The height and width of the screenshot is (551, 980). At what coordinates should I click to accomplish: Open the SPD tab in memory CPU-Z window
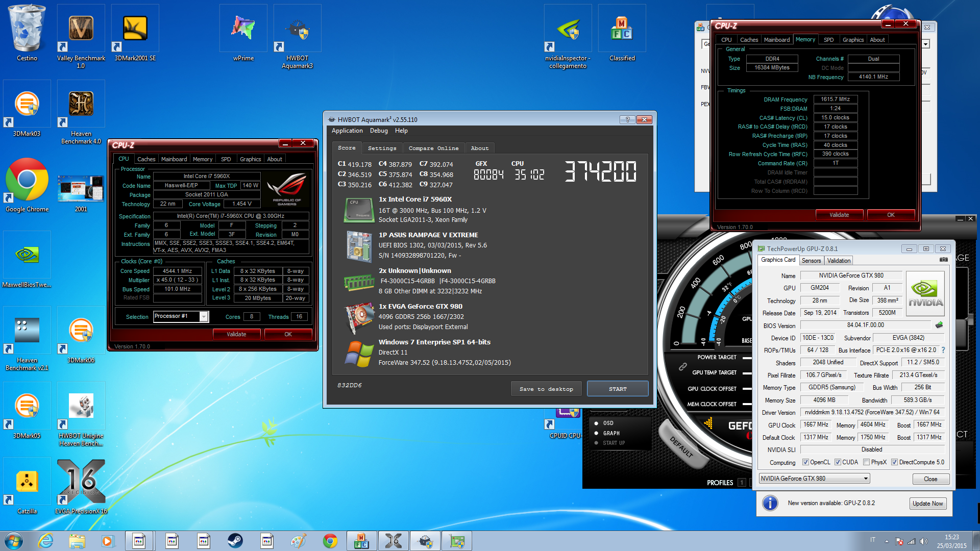pyautogui.click(x=829, y=40)
